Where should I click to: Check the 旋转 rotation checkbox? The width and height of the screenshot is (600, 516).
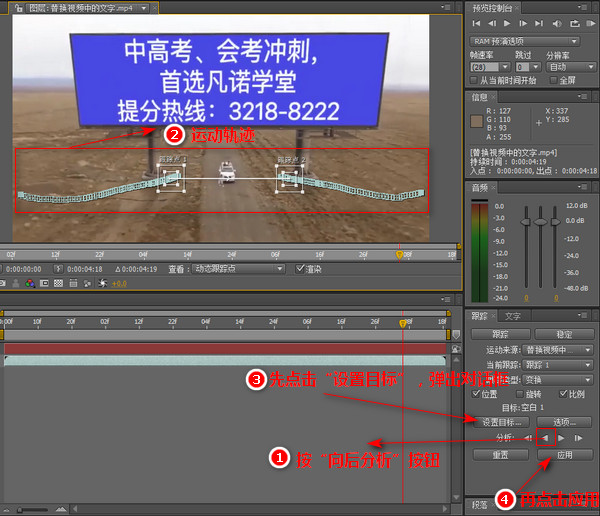coord(520,394)
